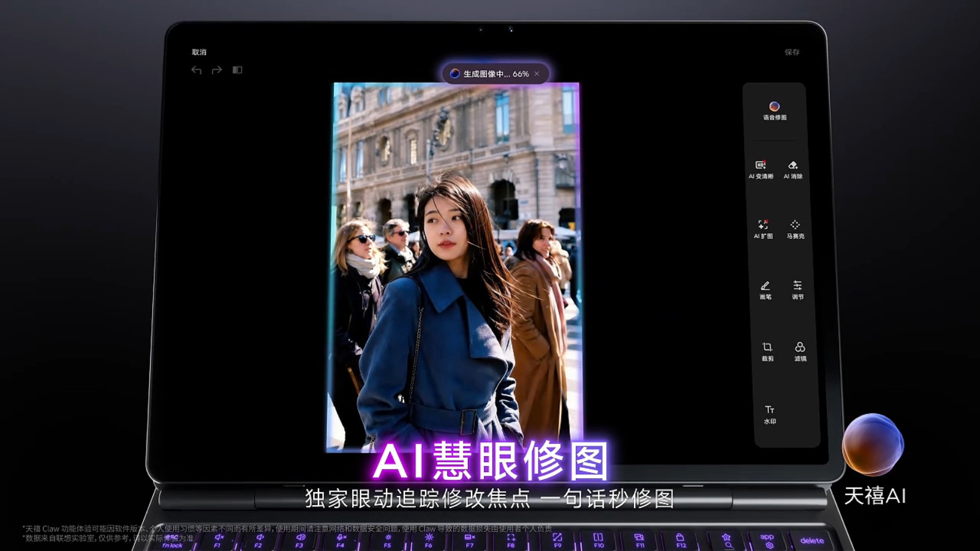Click the redo arrow

pos(217,70)
